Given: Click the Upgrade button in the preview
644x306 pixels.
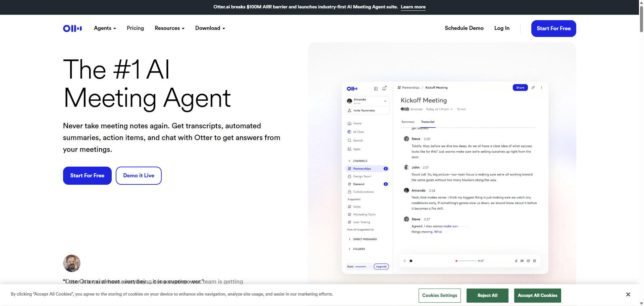Looking at the screenshot, I should 381,267.
